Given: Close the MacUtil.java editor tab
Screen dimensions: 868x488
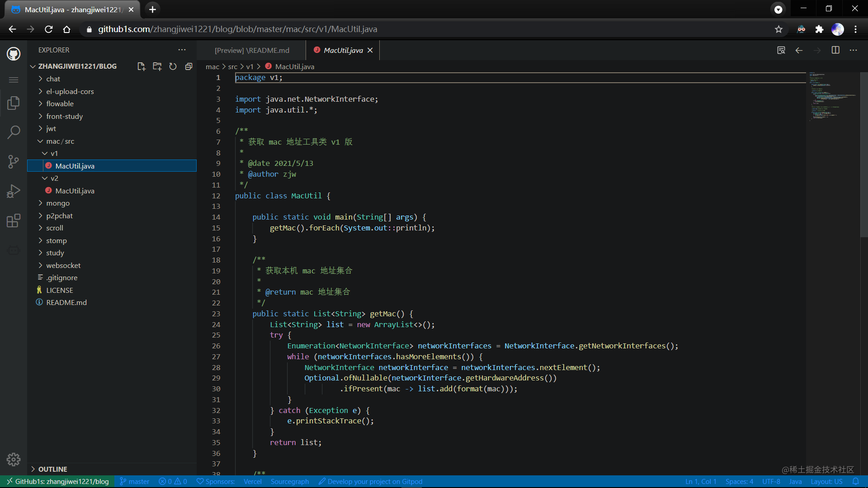Looking at the screenshot, I should pos(370,50).
